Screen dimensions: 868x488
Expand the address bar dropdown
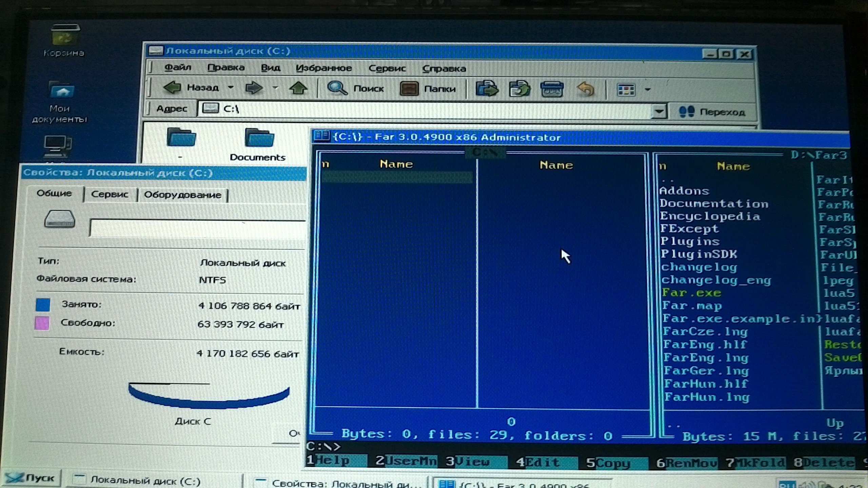coord(659,111)
